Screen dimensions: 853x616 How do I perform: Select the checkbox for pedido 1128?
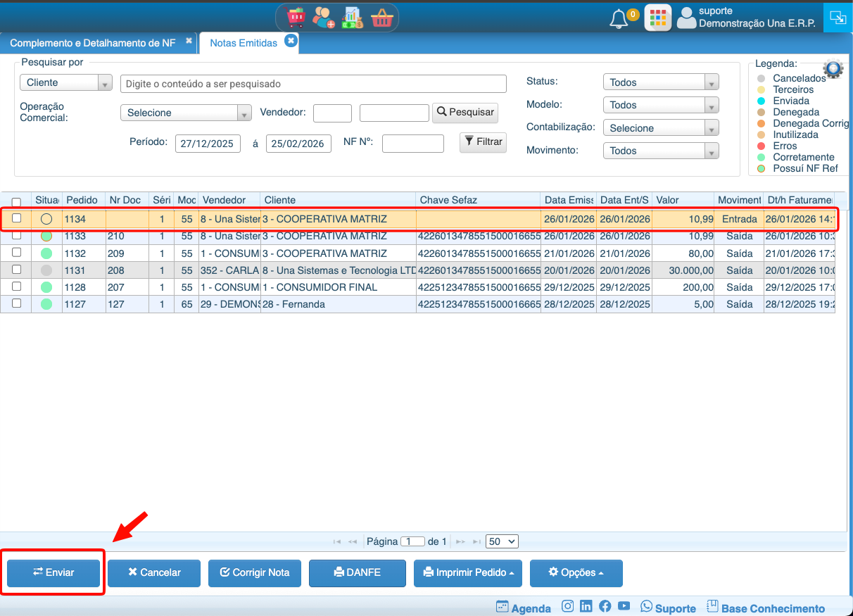17,287
